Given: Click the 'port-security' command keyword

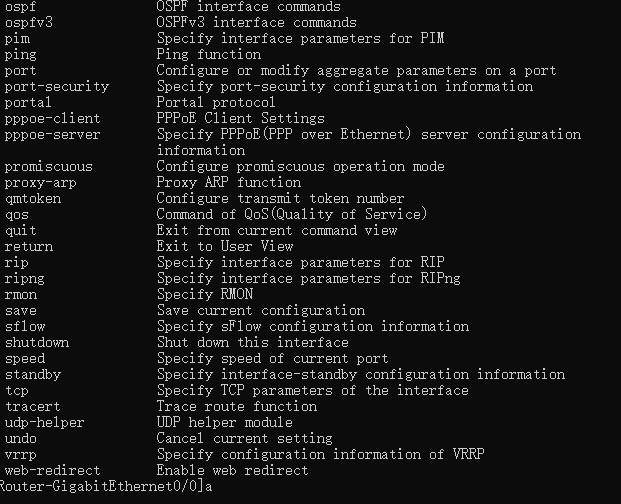Looking at the screenshot, I should [56, 87].
